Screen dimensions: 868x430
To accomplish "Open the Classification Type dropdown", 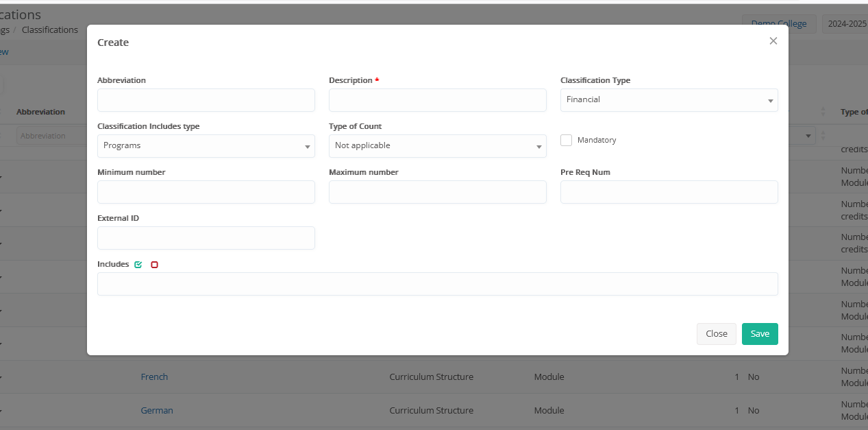I will (x=669, y=100).
